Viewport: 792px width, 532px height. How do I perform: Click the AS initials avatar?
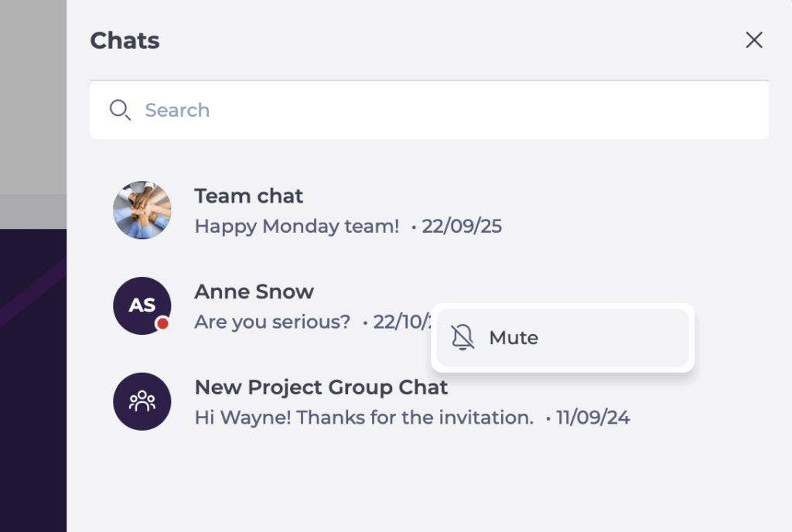tap(142, 305)
